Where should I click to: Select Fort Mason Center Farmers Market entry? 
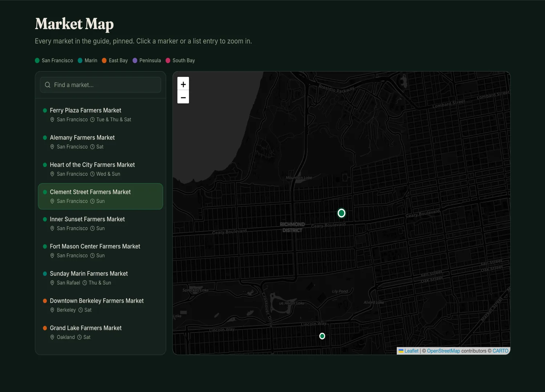tap(100, 251)
